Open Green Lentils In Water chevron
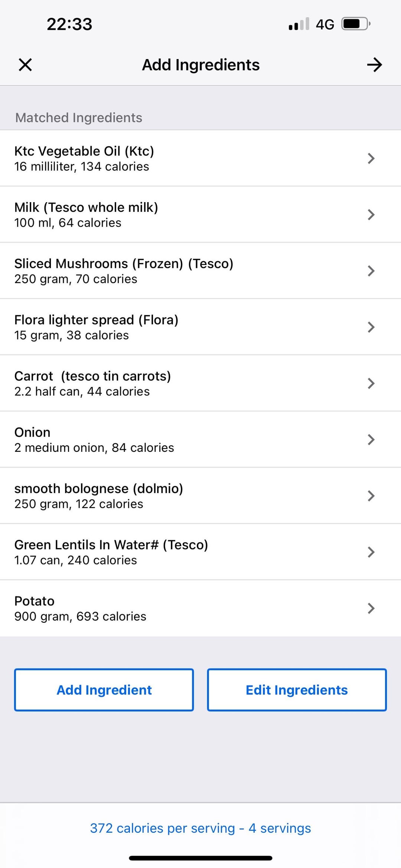This screenshot has height=868, width=401. (x=371, y=552)
